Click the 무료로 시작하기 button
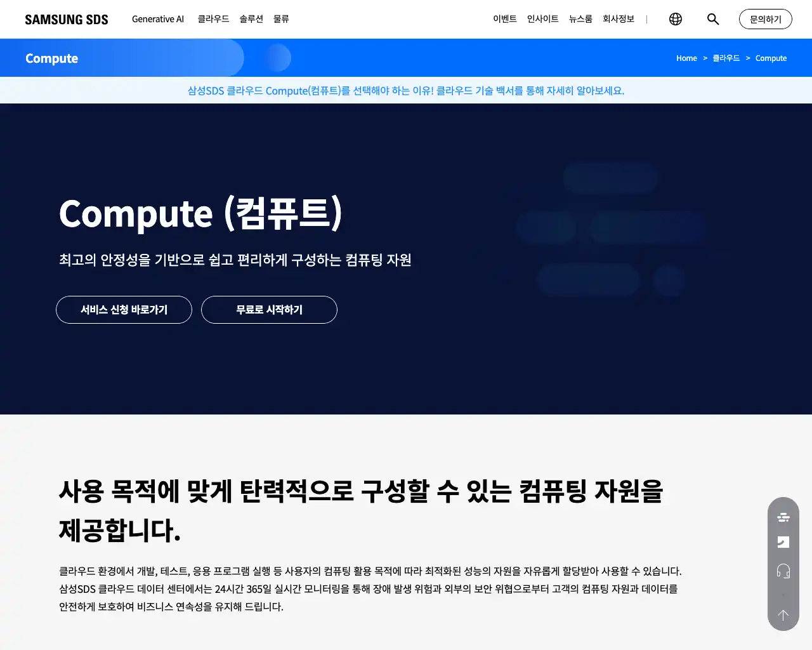Viewport: 812px width, 650px height. coord(269,310)
